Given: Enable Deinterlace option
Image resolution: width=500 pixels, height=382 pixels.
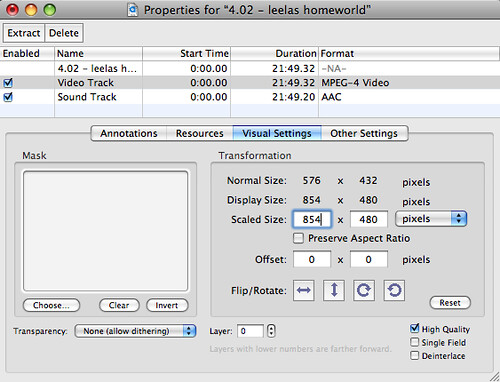Looking at the screenshot, I should [x=414, y=356].
